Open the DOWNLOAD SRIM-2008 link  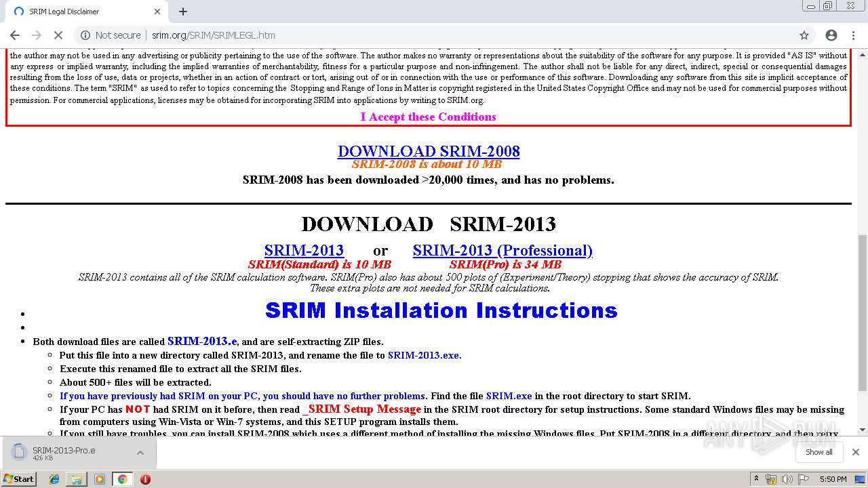[x=429, y=150]
